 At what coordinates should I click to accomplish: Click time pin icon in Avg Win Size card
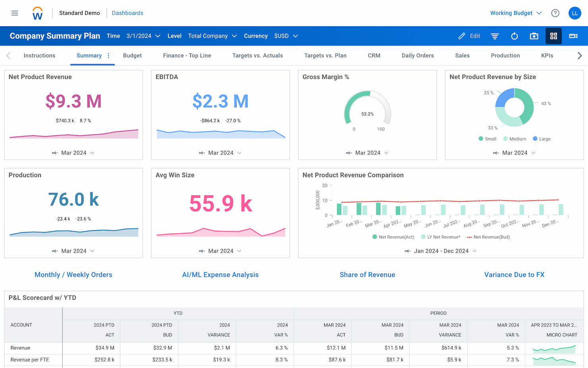click(202, 251)
